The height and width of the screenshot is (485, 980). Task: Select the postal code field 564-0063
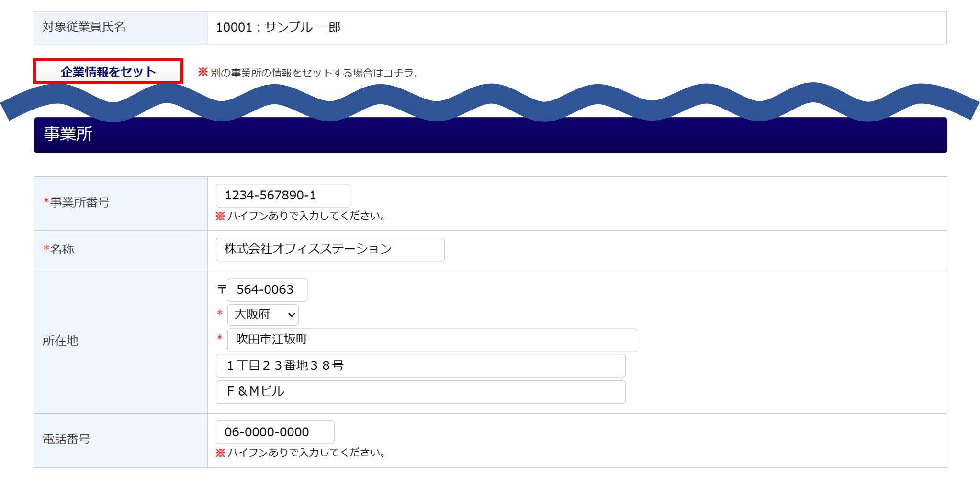267,290
